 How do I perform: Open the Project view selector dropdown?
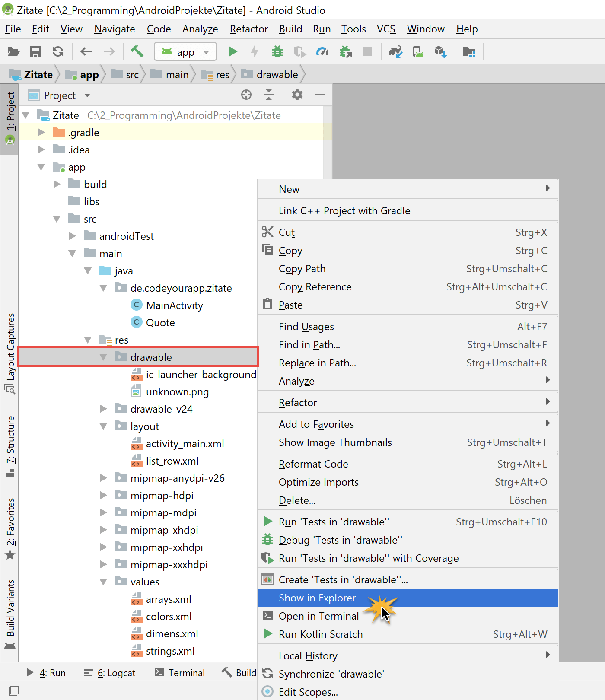pyautogui.click(x=59, y=95)
